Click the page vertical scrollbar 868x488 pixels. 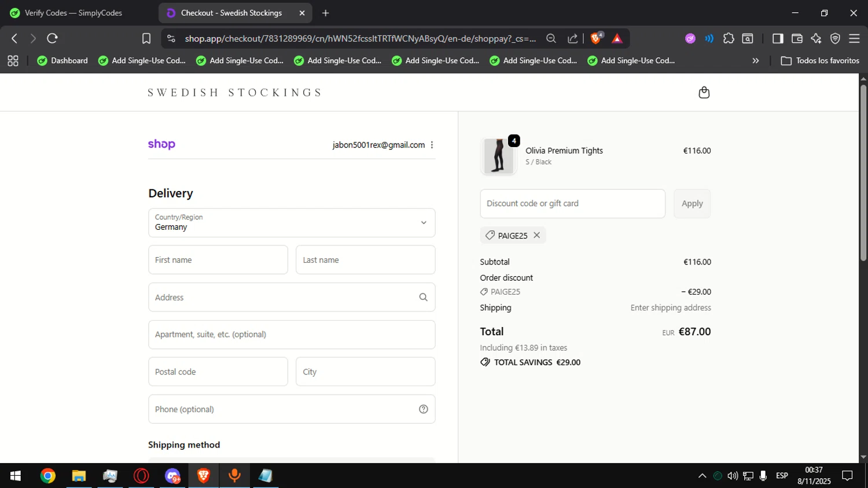863,173
